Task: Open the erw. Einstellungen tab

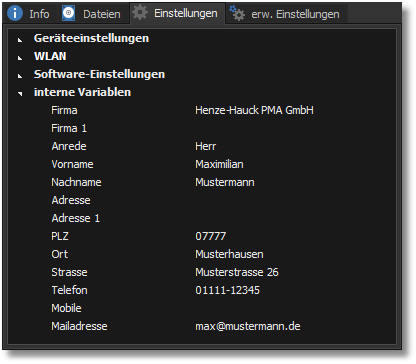Action: (x=287, y=14)
